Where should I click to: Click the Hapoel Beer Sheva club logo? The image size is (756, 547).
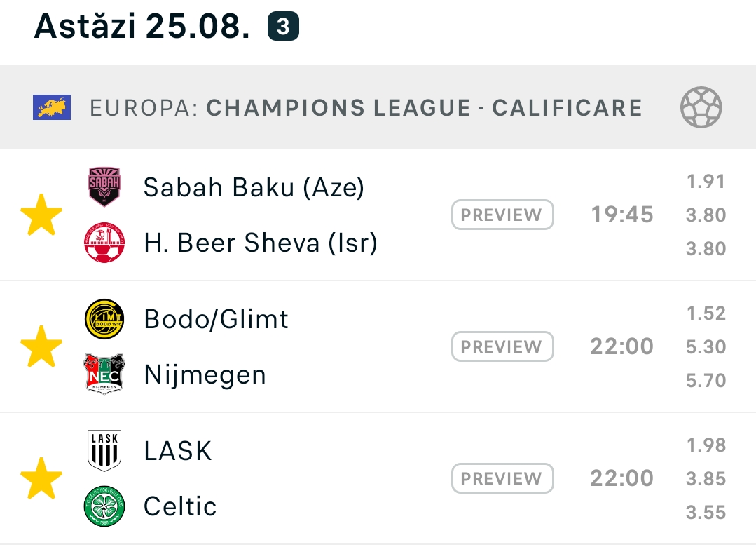[x=104, y=243]
